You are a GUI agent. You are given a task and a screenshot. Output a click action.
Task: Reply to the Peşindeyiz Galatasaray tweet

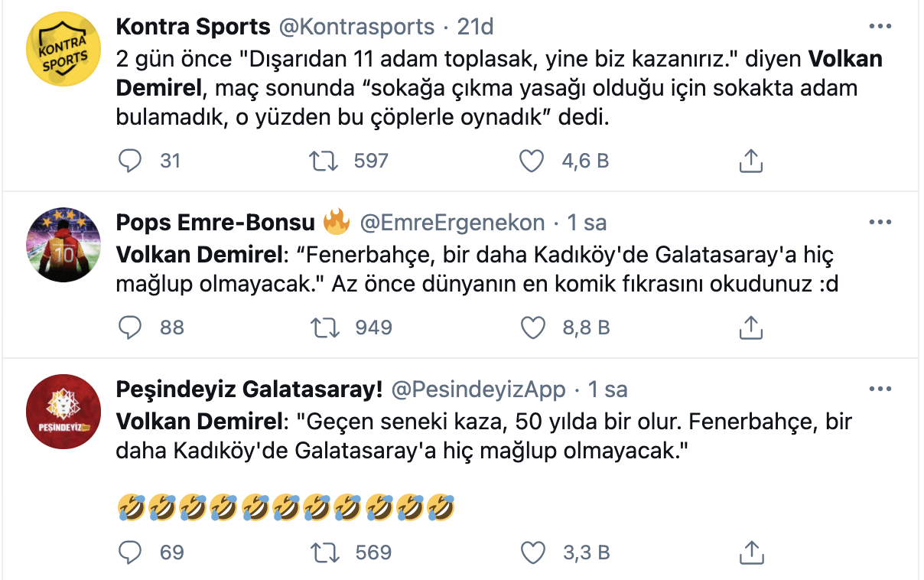pos(131,552)
